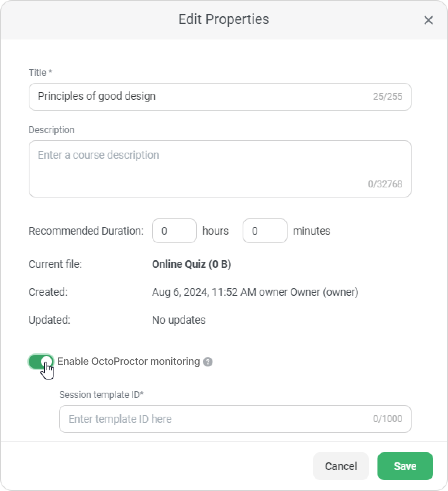The width and height of the screenshot is (448, 491).
Task: Click the Session template ID field
Action: pyautogui.click(x=217, y=419)
